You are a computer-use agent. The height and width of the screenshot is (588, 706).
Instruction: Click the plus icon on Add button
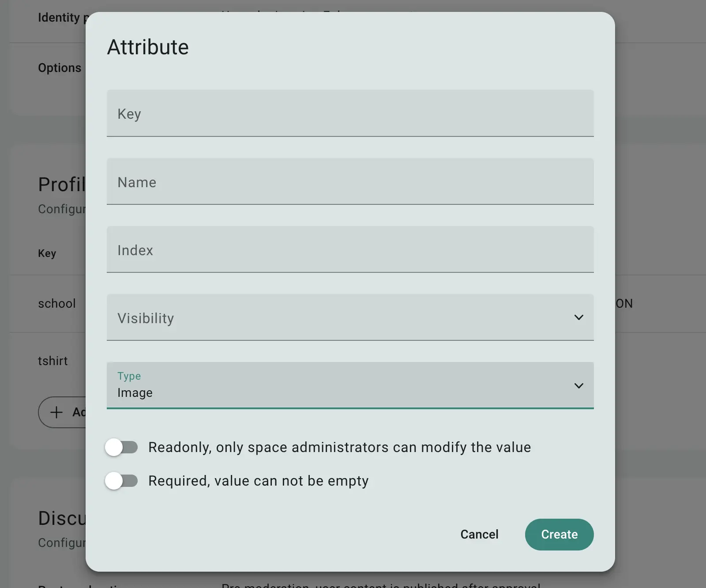click(x=56, y=412)
